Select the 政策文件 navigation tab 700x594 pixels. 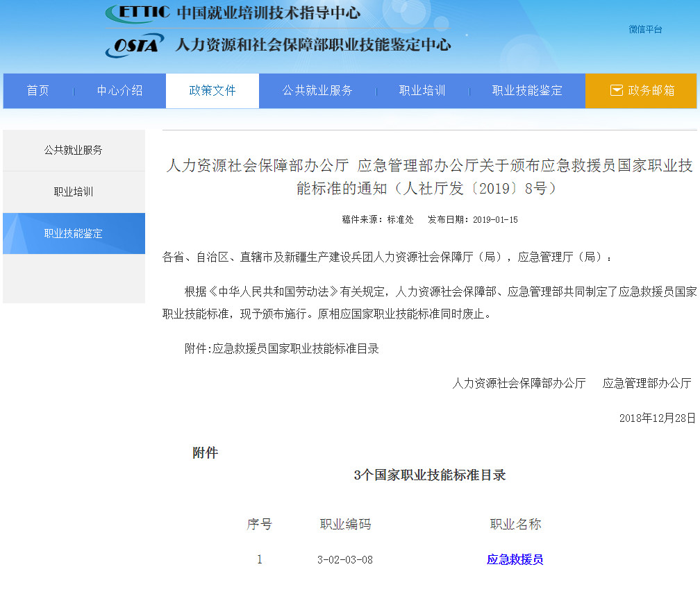coord(212,91)
